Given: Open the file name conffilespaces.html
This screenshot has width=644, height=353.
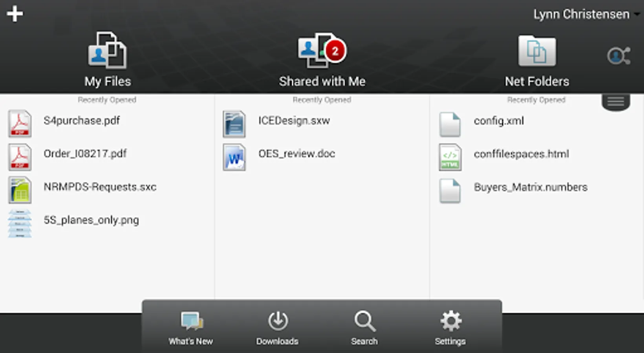Looking at the screenshot, I should [x=521, y=154].
